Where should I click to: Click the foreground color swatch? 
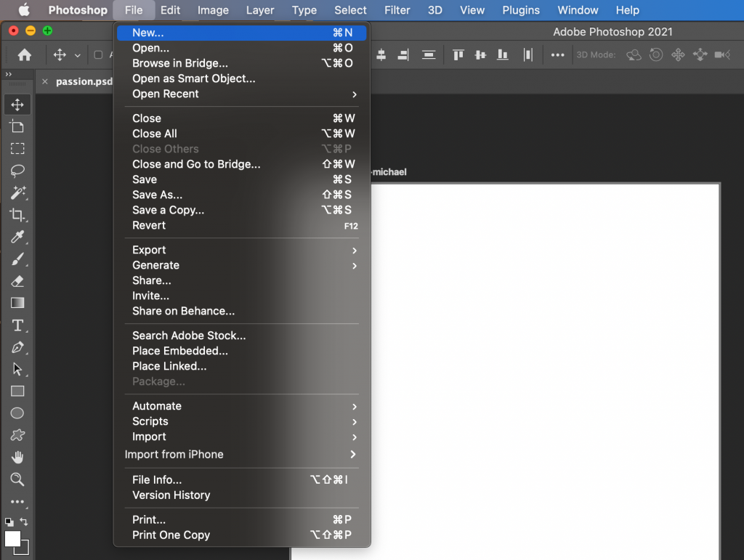[12, 539]
